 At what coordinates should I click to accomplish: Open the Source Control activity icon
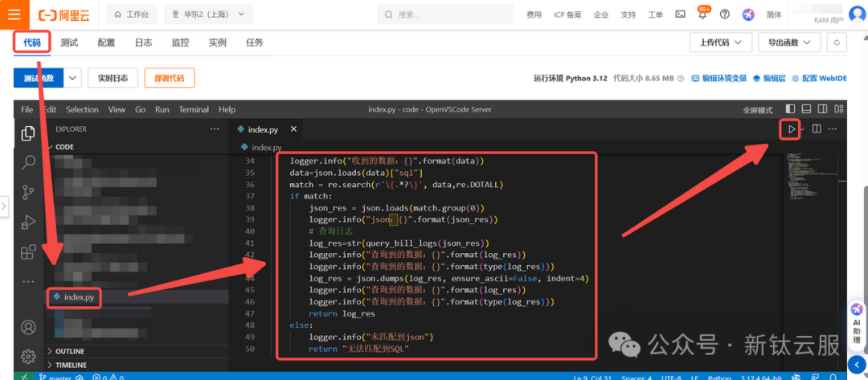coord(27,193)
